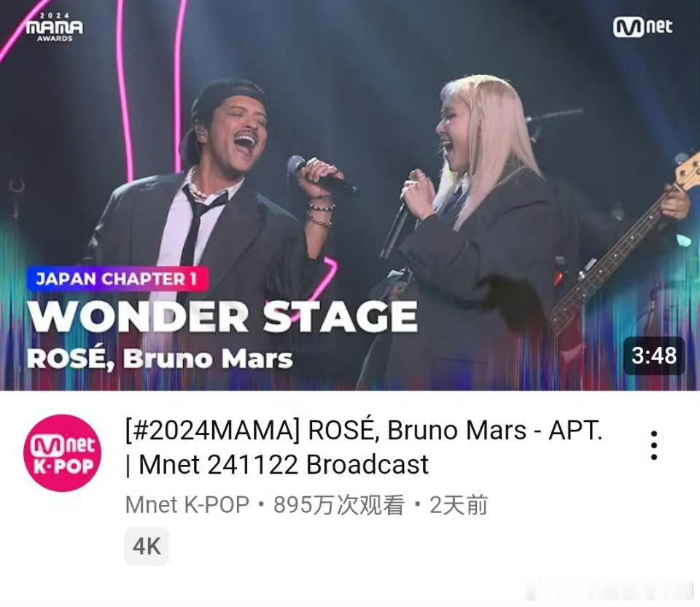Click the 895万次观看 view count
This screenshot has height=607, width=700.
pos(338,505)
